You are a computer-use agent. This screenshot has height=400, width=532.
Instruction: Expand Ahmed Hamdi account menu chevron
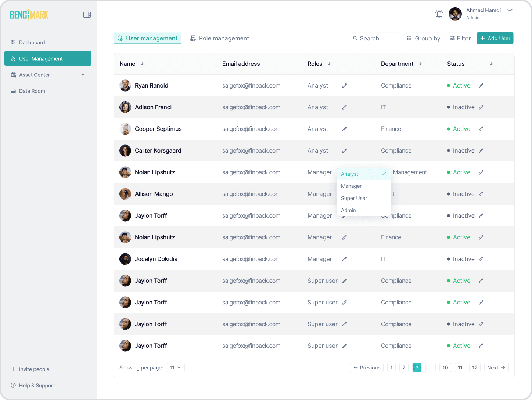click(x=510, y=10)
